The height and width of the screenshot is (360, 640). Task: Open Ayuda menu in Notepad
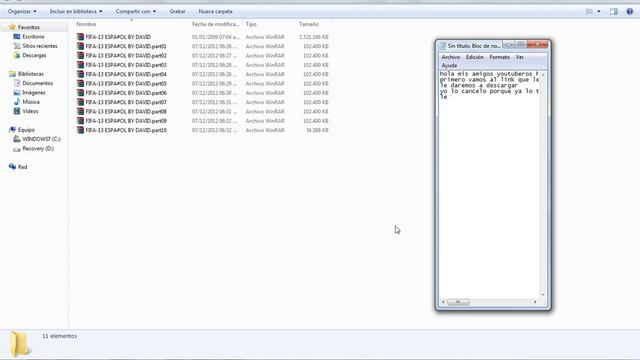pos(449,65)
